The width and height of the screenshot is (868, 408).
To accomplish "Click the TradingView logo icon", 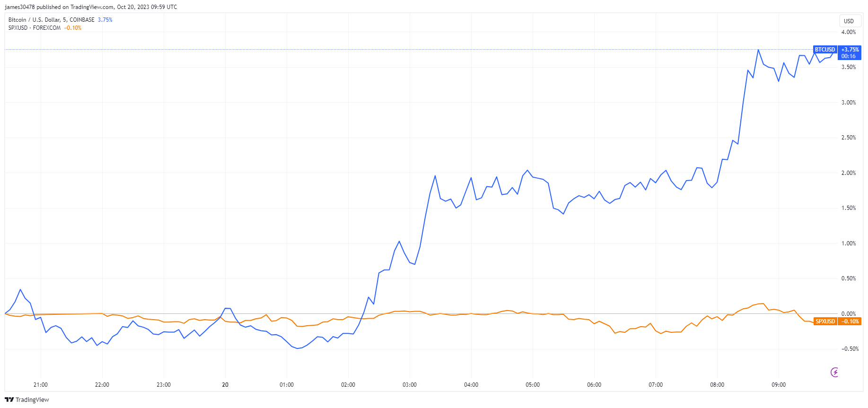I will pyautogui.click(x=9, y=399).
